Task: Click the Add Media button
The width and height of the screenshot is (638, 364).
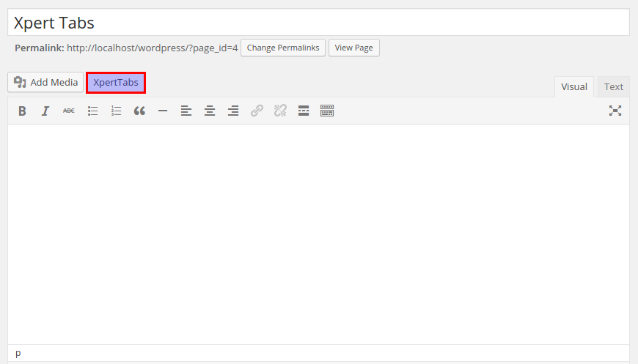Action: [x=45, y=82]
